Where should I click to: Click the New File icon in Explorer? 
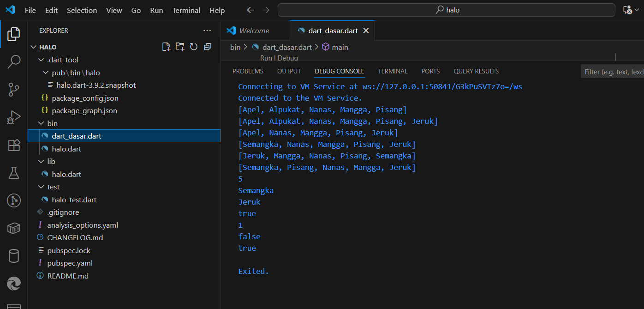point(166,47)
